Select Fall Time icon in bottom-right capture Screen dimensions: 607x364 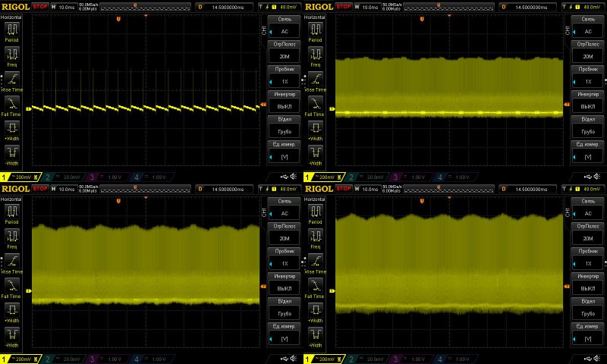[316, 285]
